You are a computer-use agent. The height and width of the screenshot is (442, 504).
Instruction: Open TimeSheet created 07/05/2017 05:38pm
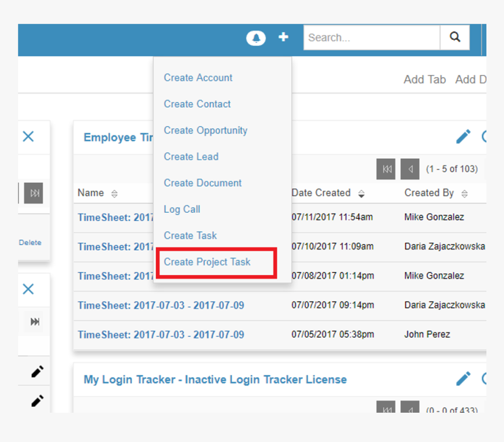161,335
